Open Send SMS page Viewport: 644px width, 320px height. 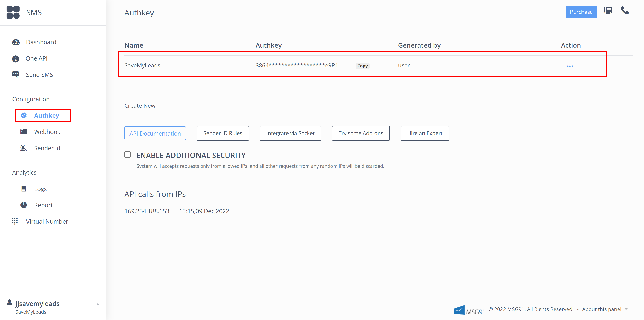39,75
